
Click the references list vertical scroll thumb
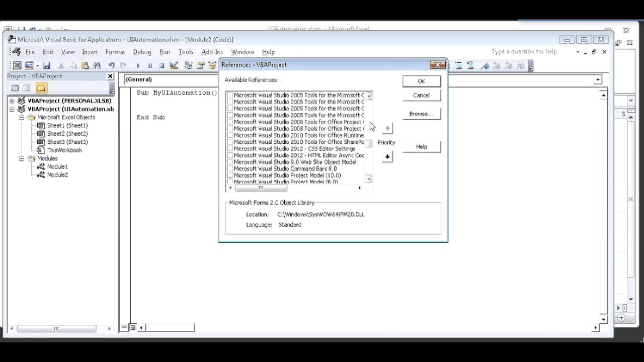[369, 144]
